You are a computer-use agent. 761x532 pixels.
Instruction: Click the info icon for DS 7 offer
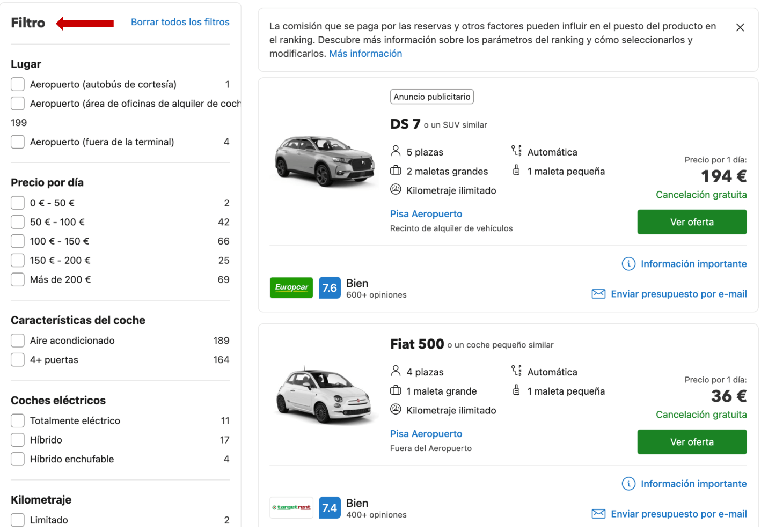[x=628, y=264]
